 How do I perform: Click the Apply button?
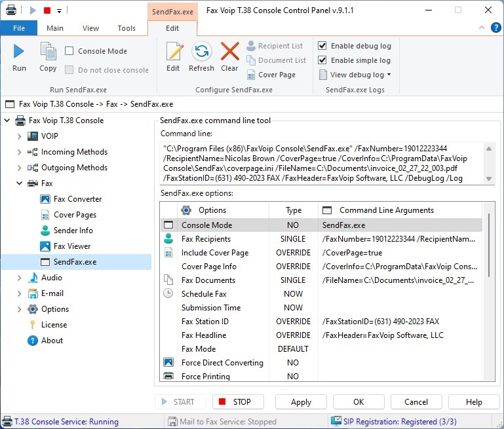point(301,401)
